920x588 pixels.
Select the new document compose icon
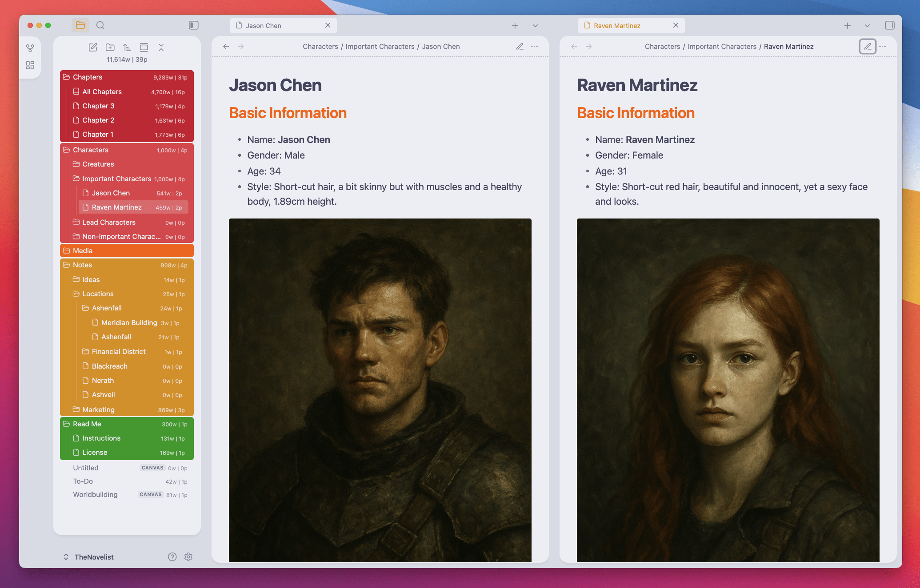(93, 48)
